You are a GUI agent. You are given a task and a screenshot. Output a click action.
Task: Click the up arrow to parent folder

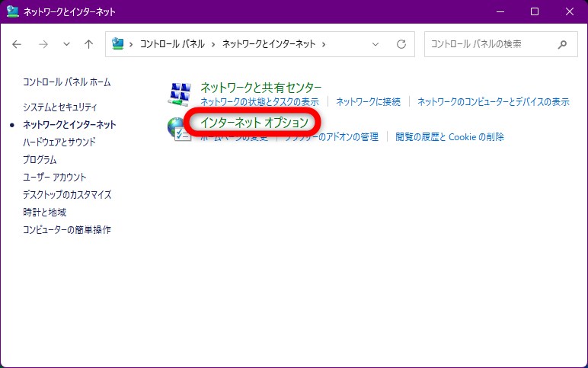click(88, 44)
